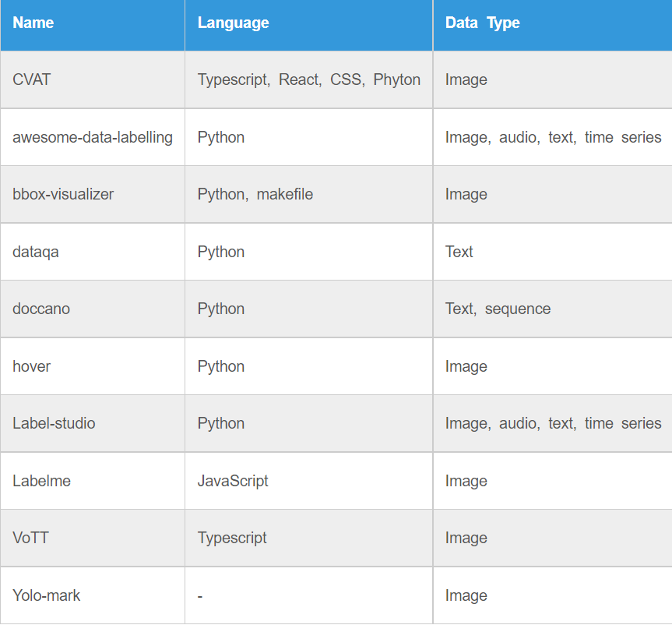Select the JavaScript language cell for Labelme
The height and width of the screenshot is (625, 672).
click(x=234, y=481)
